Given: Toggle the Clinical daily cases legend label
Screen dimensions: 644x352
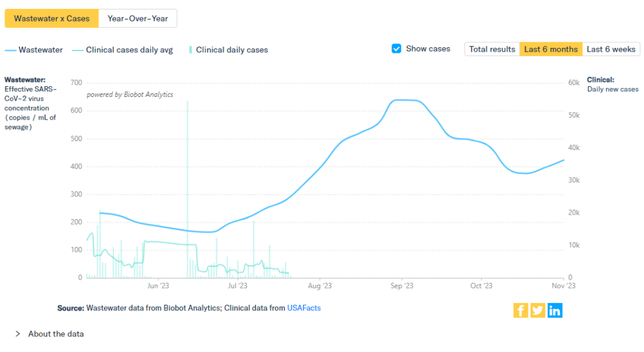Looking at the screenshot, I should (232, 50).
